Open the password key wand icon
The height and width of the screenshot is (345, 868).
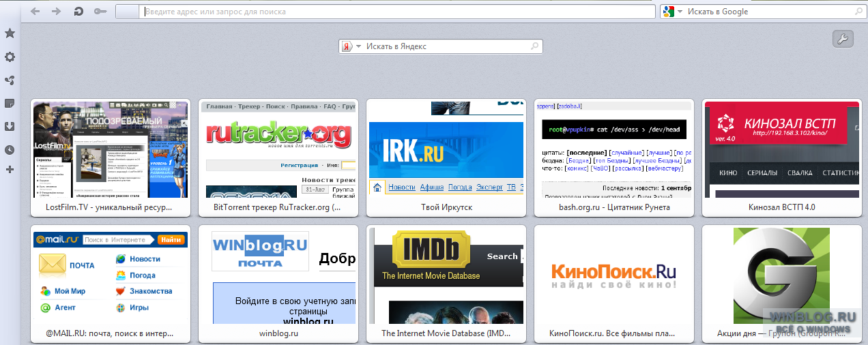tap(100, 12)
